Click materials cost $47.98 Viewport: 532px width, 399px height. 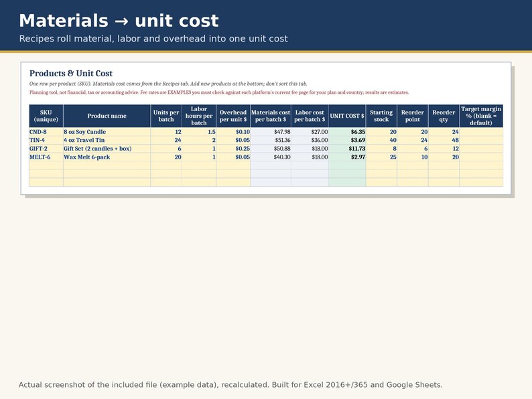[x=271, y=132]
